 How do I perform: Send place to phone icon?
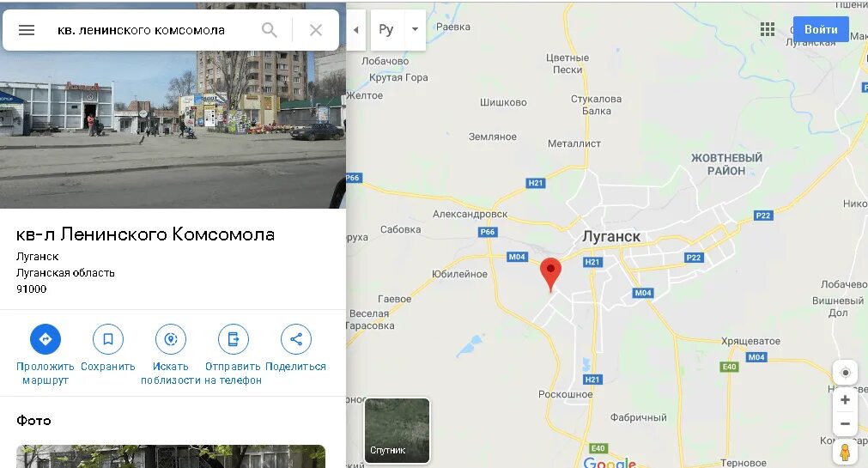pos(233,339)
